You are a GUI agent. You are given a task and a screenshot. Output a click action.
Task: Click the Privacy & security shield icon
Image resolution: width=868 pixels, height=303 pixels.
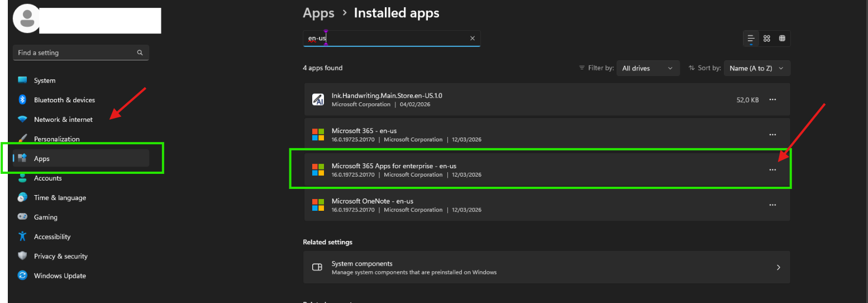(x=22, y=256)
